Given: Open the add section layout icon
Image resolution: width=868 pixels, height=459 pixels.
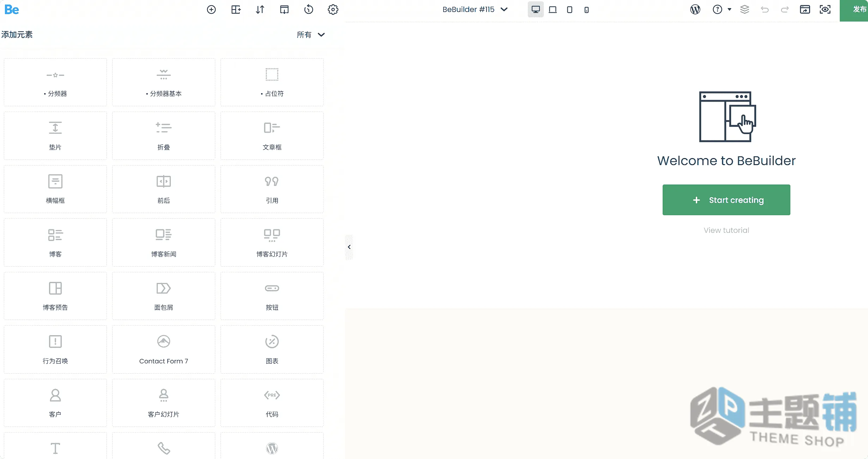Looking at the screenshot, I should tap(236, 10).
